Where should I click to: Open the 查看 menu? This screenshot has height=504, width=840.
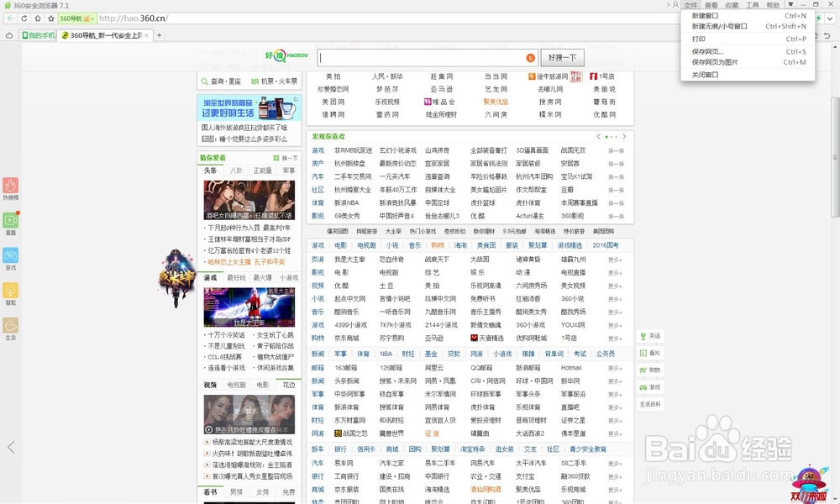pyautogui.click(x=711, y=5)
